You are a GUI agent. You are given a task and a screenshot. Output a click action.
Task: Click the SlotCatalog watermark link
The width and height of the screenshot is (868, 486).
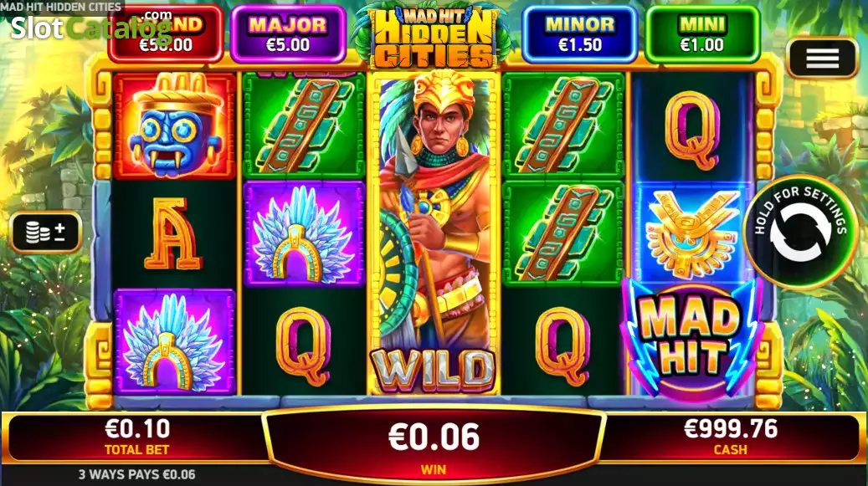click(92, 27)
